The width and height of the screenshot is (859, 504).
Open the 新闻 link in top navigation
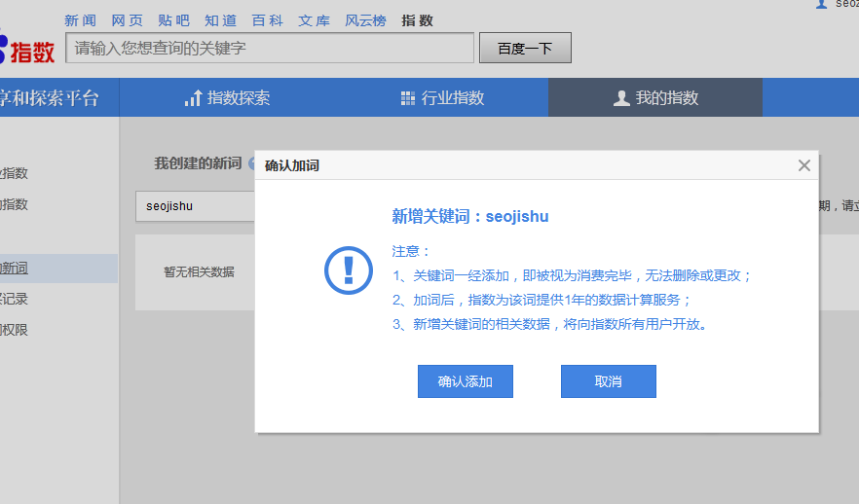[80, 20]
